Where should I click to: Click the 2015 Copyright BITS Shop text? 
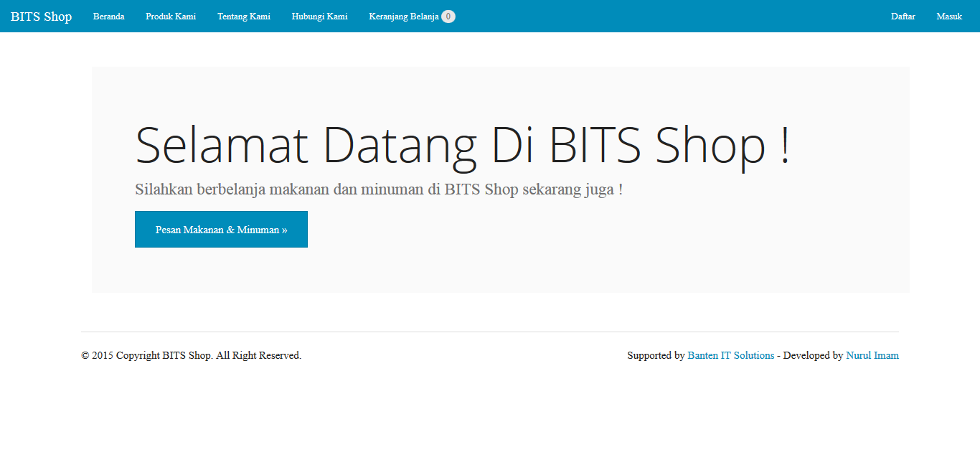(x=192, y=355)
